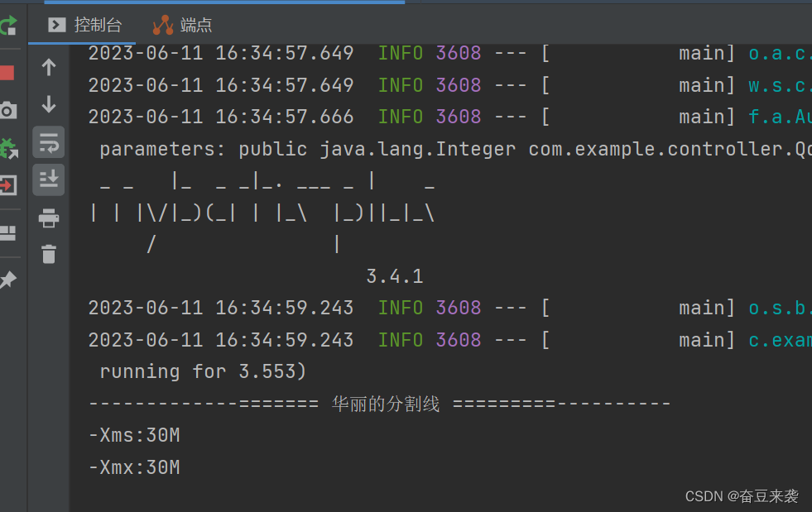The width and height of the screenshot is (812, 512).
Task: Click the -Xms:30M output line
Action: coord(134,435)
